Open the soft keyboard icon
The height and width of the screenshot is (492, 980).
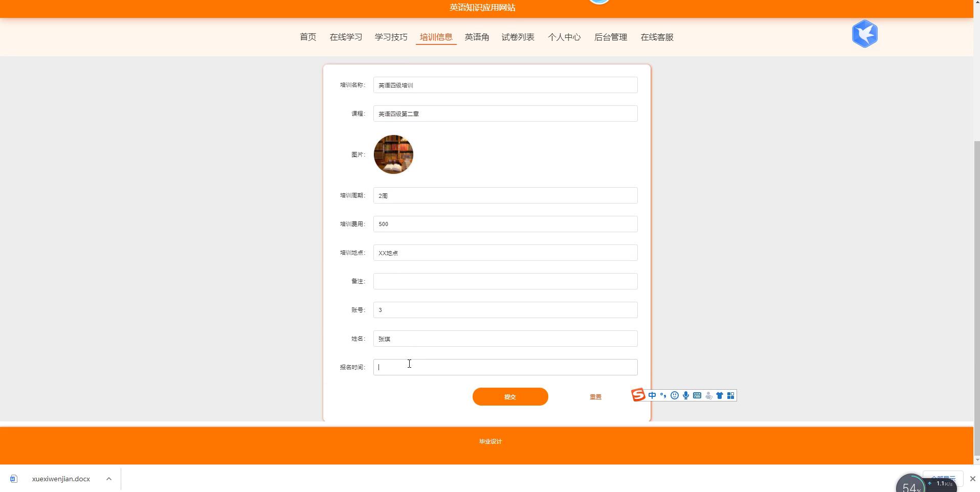point(697,395)
